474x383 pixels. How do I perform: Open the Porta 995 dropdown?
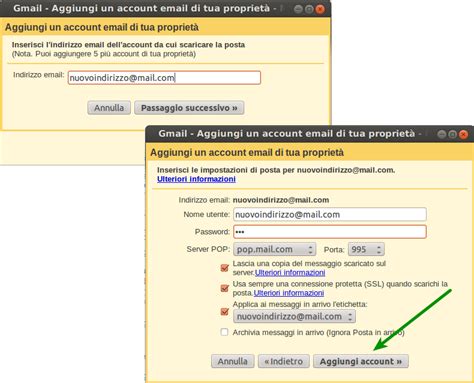click(366, 249)
